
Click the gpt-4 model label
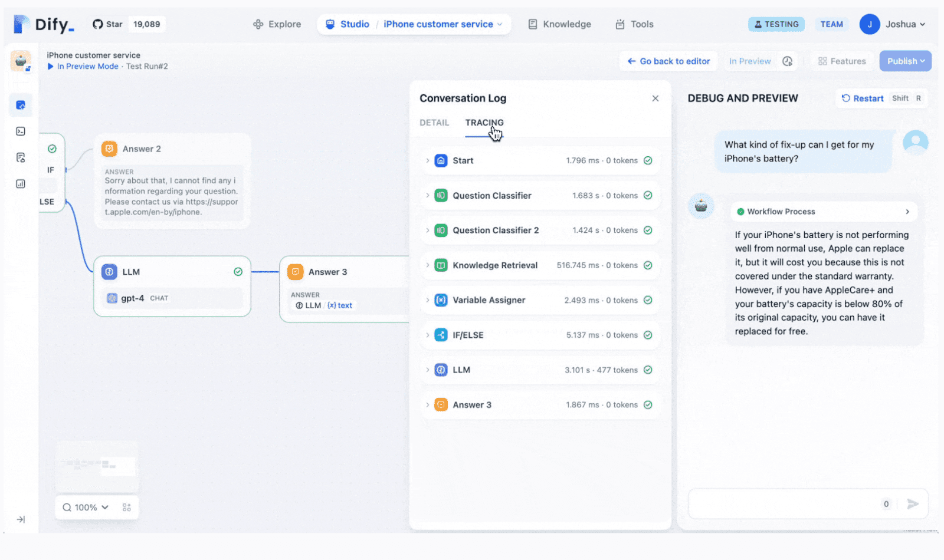click(x=132, y=298)
